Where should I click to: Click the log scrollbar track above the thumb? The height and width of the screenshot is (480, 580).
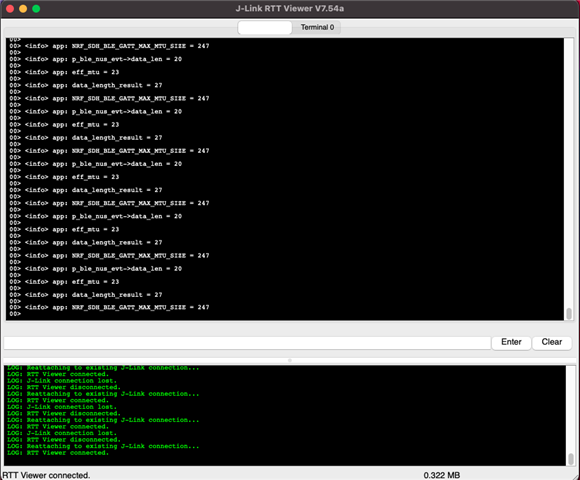coord(571,409)
